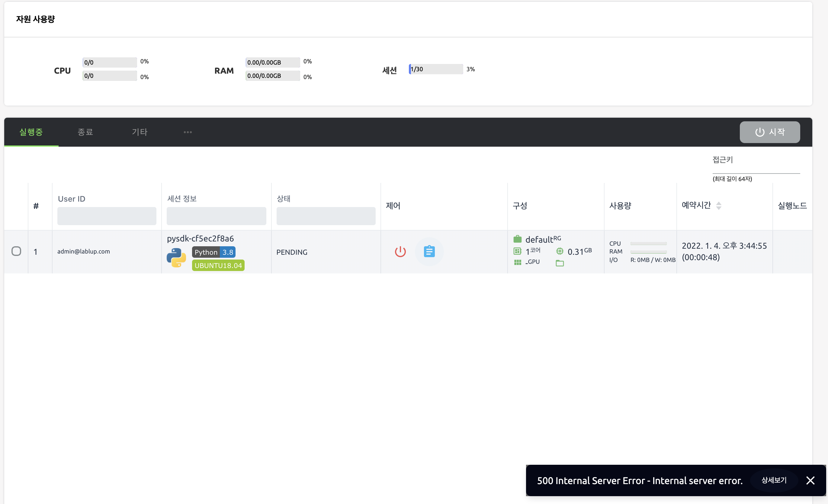
Task: Click the RAM chip icon beside 0.31GB
Action: click(559, 250)
